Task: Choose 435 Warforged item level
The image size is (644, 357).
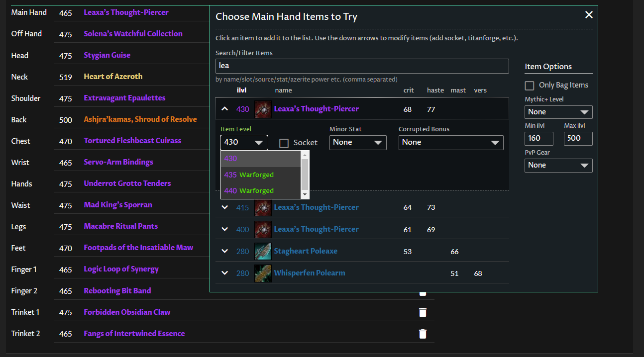Action: pyautogui.click(x=261, y=175)
